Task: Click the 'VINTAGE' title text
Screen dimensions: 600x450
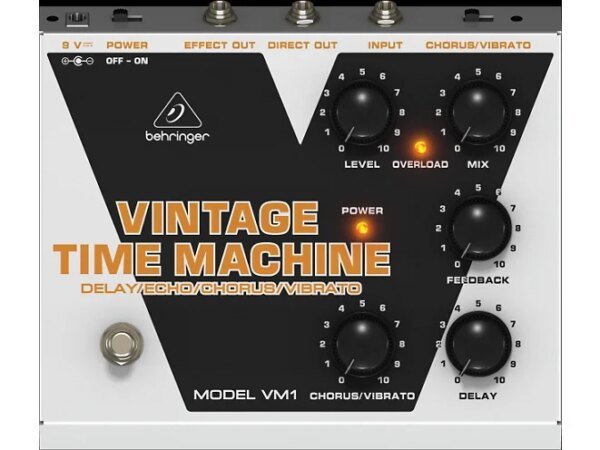Action: pyautogui.click(x=218, y=218)
